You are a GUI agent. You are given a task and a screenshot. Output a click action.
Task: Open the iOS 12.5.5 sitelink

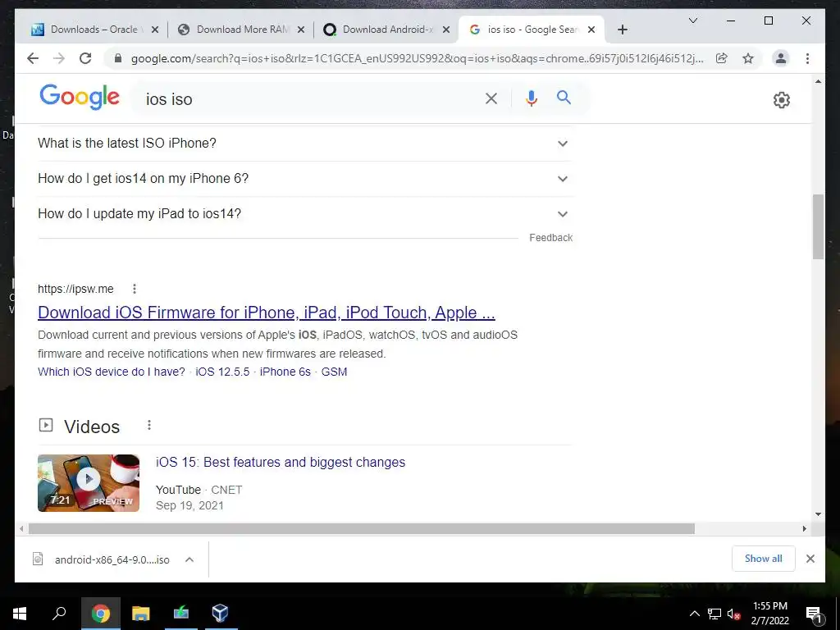(222, 372)
